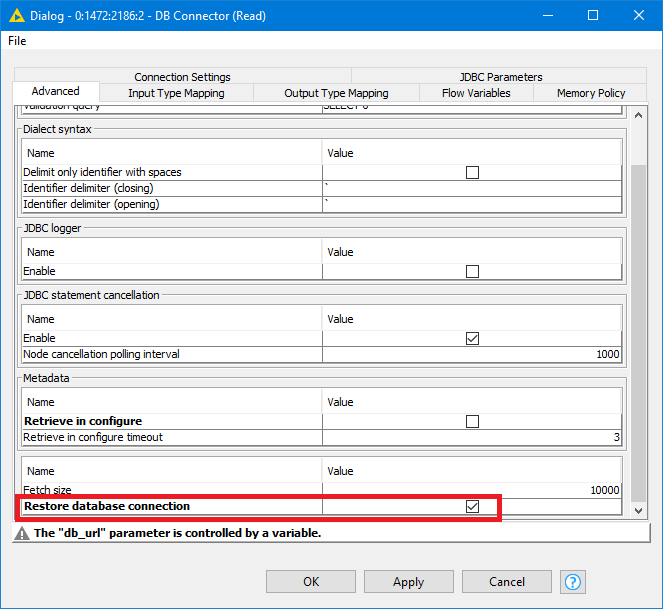Click scrollbar down arrow in settings panel
Screen dimensions: 663x609
click(639, 510)
